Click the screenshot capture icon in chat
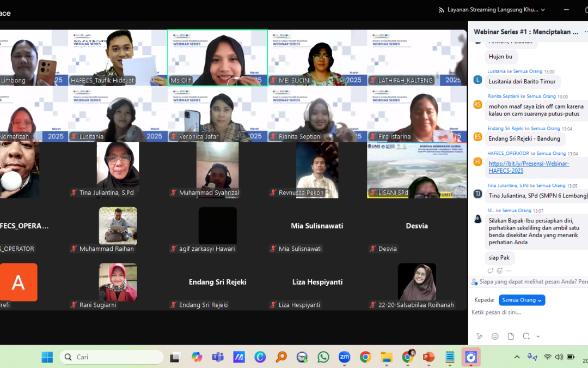Image resolution: width=588 pixels, height=368 pixels. 526,336
